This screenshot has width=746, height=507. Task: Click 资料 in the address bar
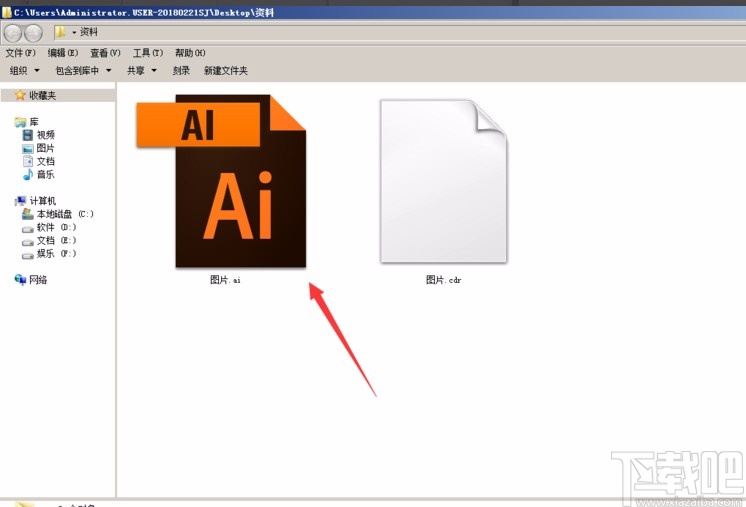pyautogui.click(x=88, y=32)
